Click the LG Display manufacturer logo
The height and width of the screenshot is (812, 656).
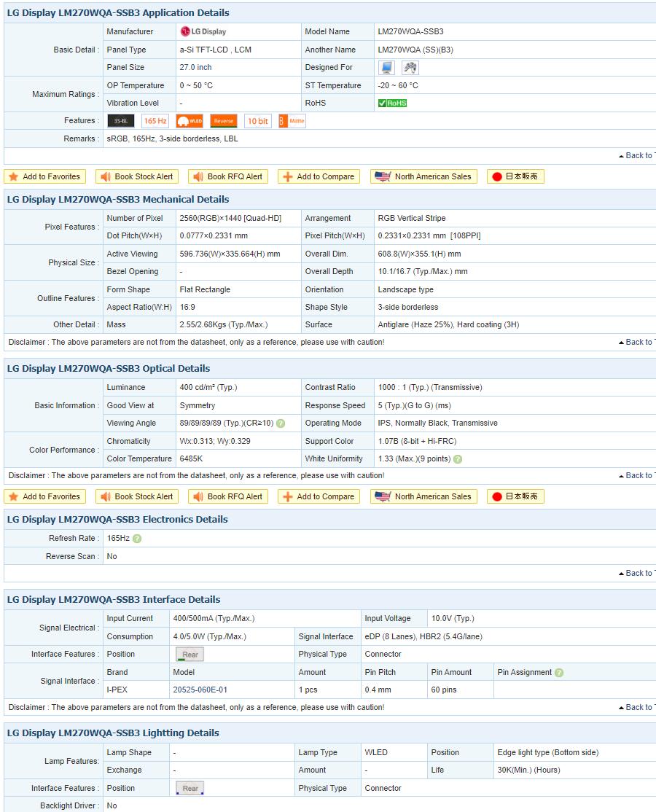click(x=203, y=31)
